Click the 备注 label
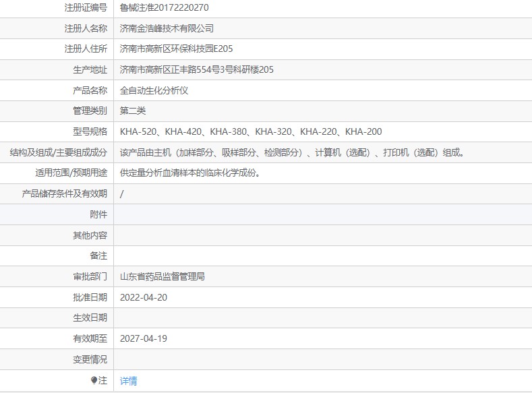This screenshot has width=532, height=393. tap(98, 256)
